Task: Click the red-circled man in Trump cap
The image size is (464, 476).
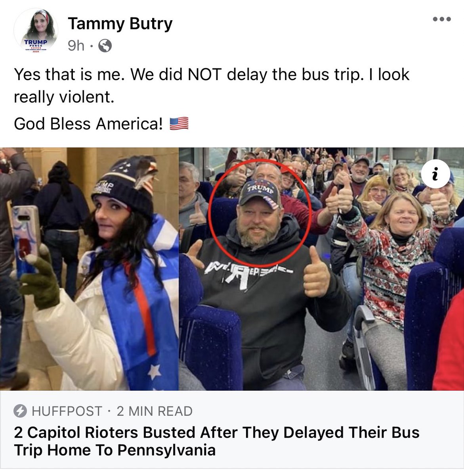Action: [x=260, y=212]
